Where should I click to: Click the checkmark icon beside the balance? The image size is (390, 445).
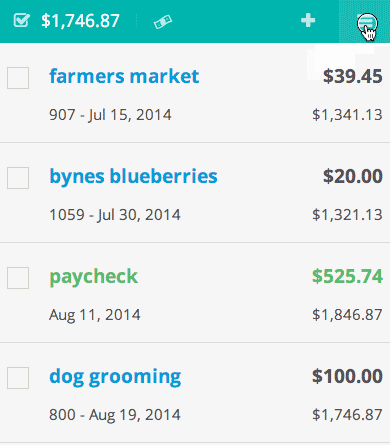pyautogui.click(x=21, y=21)
